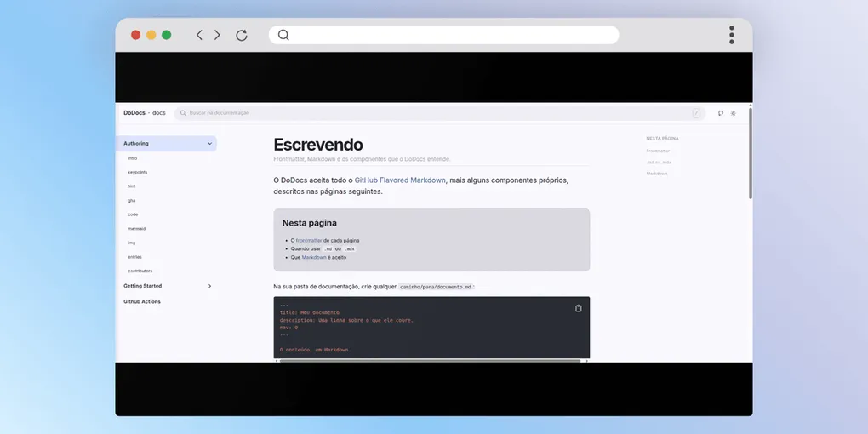This screenshot has height=434, width=868.
Task: Click the DoDocs logo text in header
Action: pos(134,113)
